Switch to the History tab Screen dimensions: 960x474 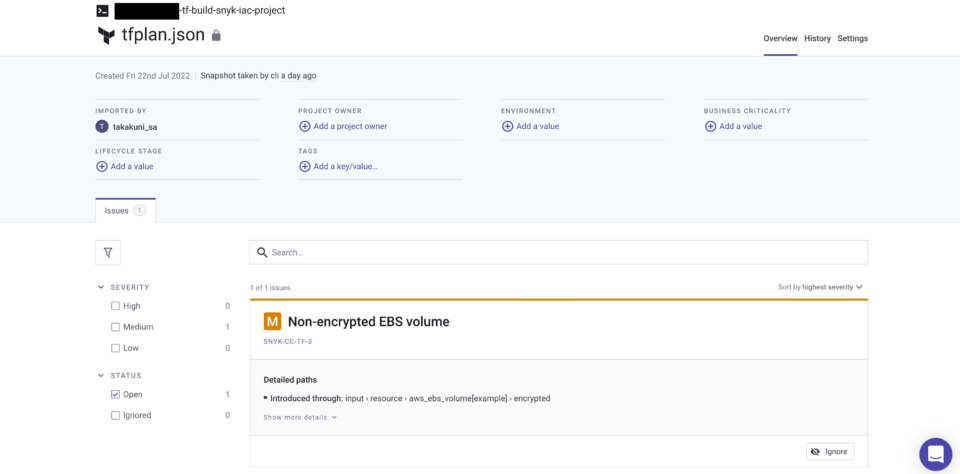817,39
